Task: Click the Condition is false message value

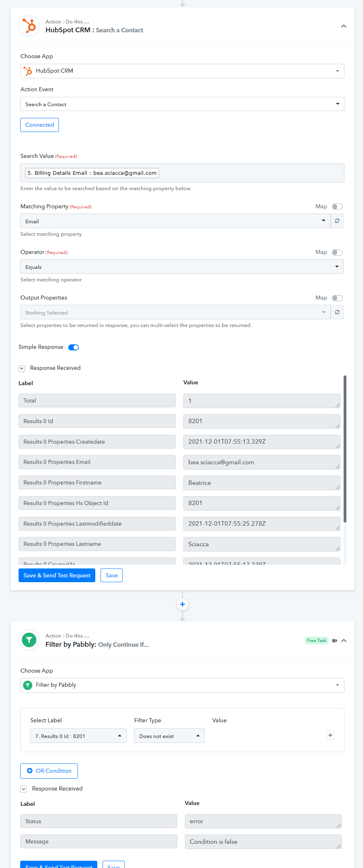Action: pos(263,842)
